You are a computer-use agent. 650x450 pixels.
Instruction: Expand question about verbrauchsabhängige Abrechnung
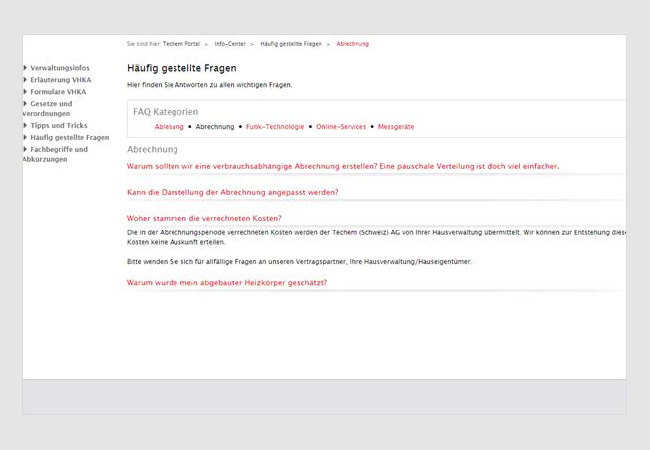[x=343, y=167]
